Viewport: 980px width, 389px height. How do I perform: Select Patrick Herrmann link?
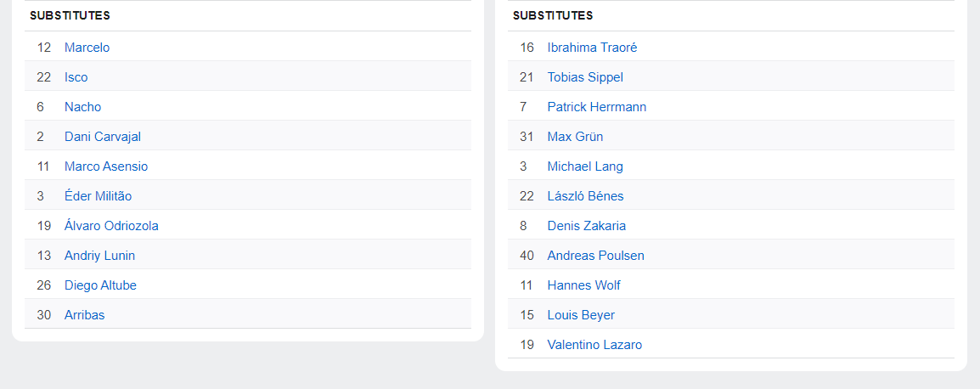596,107
